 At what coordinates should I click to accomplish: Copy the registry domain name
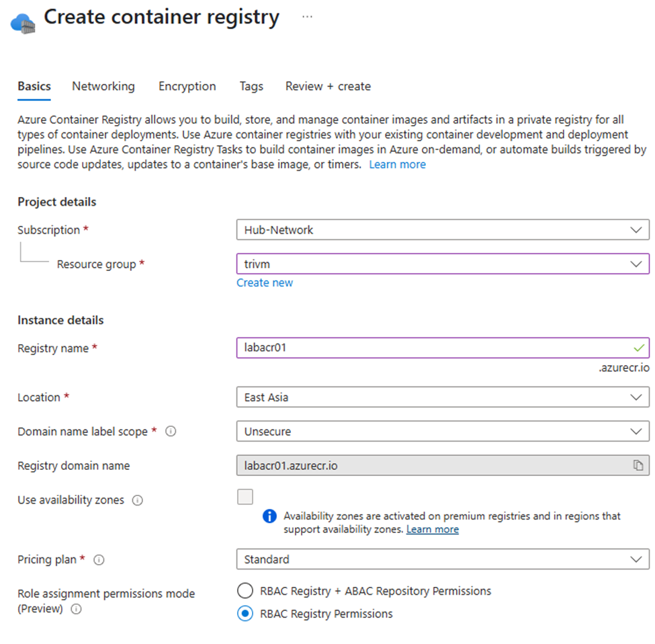point(638,465)
